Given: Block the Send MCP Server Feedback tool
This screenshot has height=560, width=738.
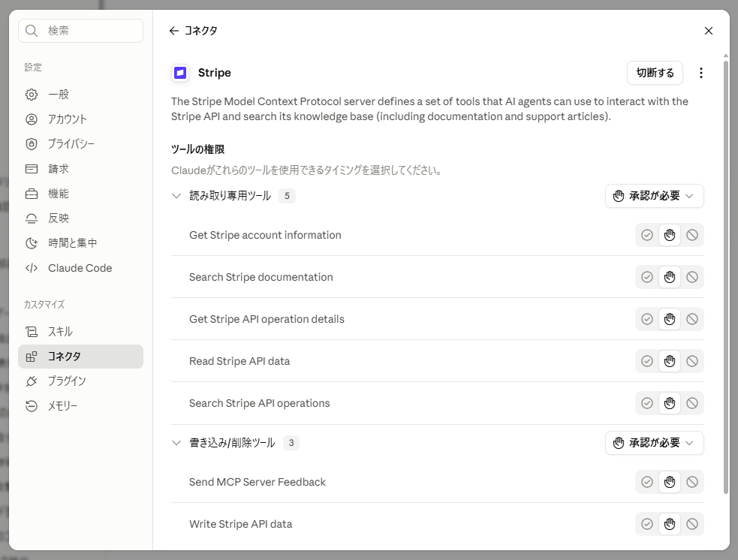Looking at the screenshot, I should [x=692, y=482].
